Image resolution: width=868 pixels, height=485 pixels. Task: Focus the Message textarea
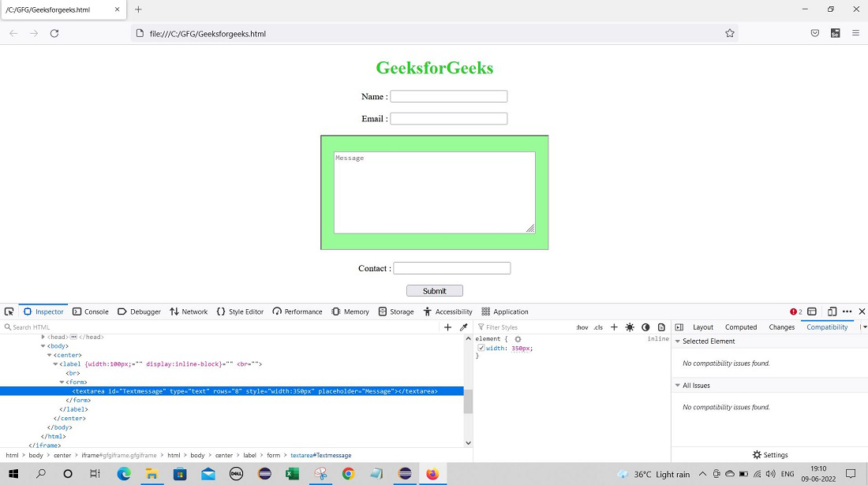tap(435, 192)
